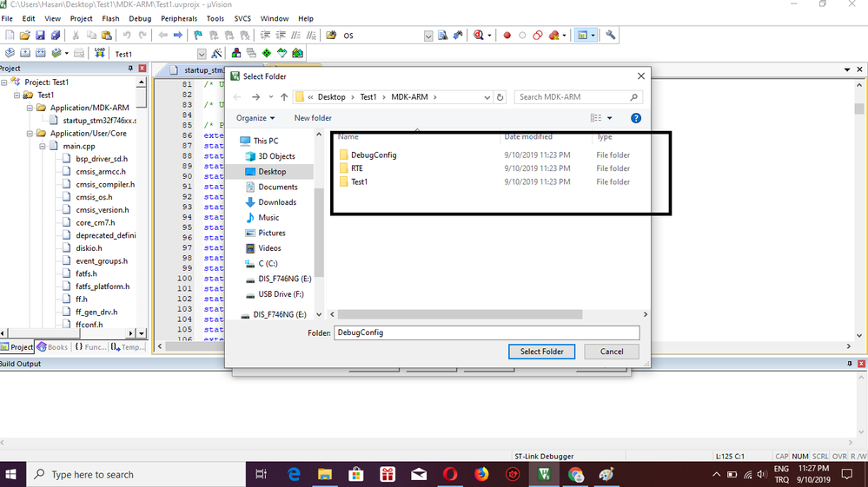868x487 pixels.
Task: Click the Build target toolbar icon
Action: (x=25, y=53)
